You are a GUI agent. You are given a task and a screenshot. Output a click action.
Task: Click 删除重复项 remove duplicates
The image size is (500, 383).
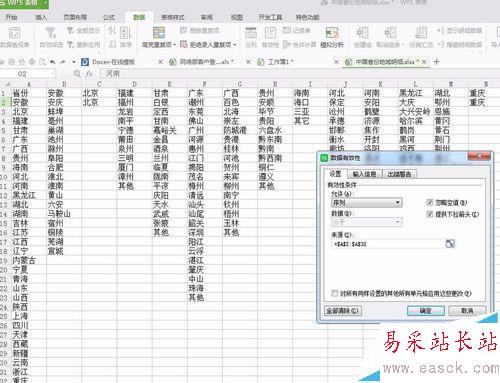tap(199, 30)
